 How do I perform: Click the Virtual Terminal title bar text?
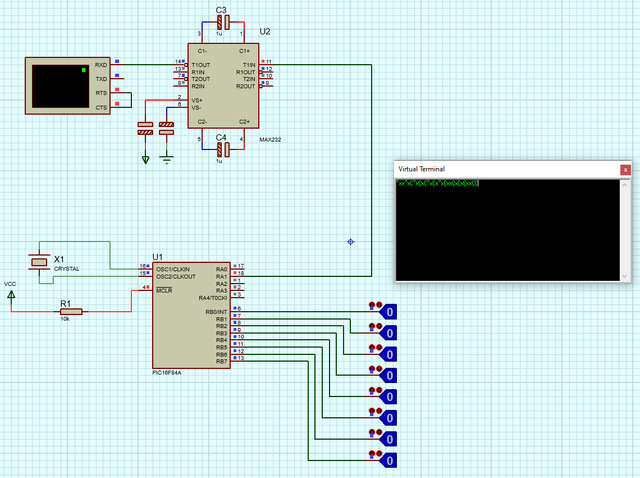point(421,169)
